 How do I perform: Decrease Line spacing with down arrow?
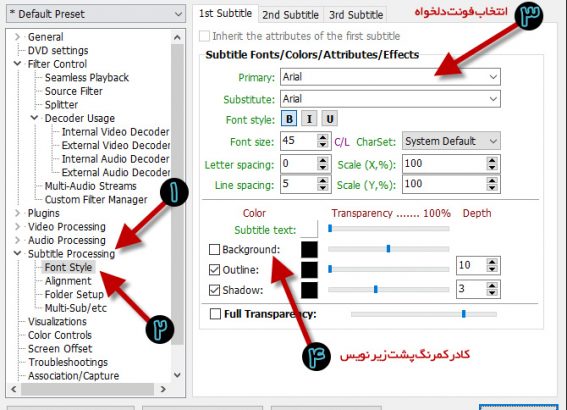coord(323,188)
